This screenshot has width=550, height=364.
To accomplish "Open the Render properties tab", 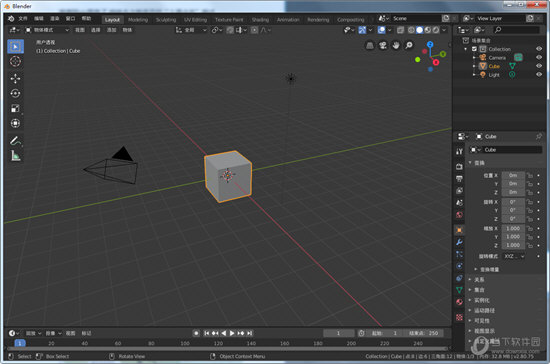I will (459, 167).
